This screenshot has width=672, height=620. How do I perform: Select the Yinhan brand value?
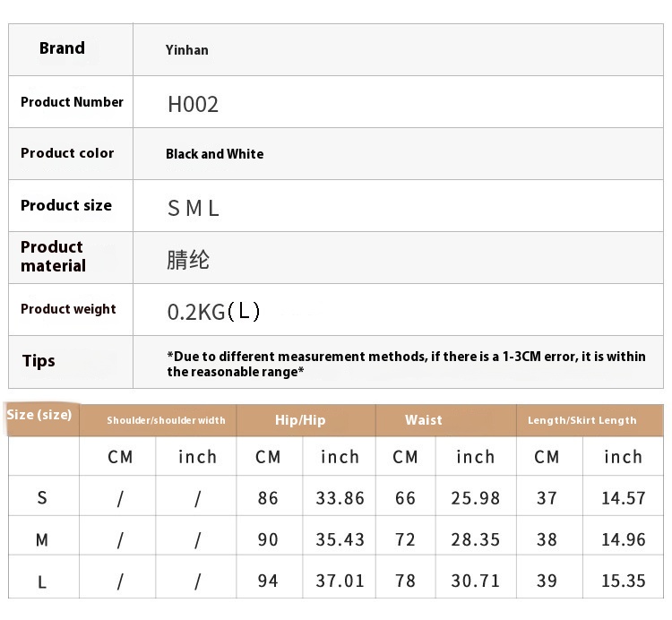point(186,50)
